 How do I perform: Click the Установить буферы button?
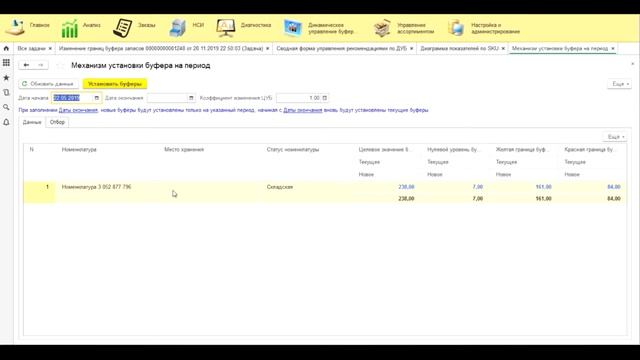pyautogui.click(x=115, y=84)
